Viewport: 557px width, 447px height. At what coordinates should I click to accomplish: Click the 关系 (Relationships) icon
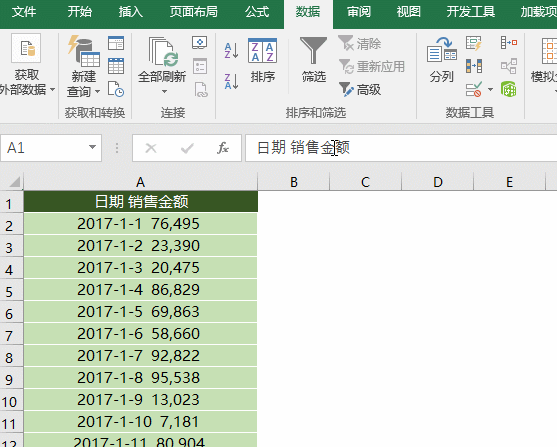pos(509,66)
